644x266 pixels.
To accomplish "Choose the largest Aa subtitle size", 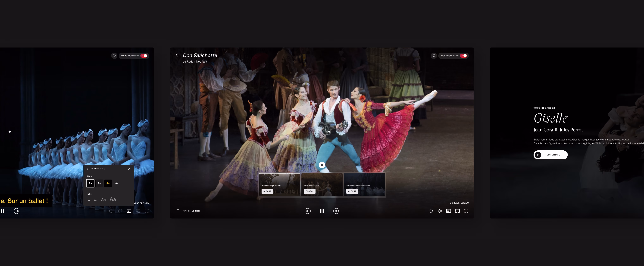I will coord(113,199).
